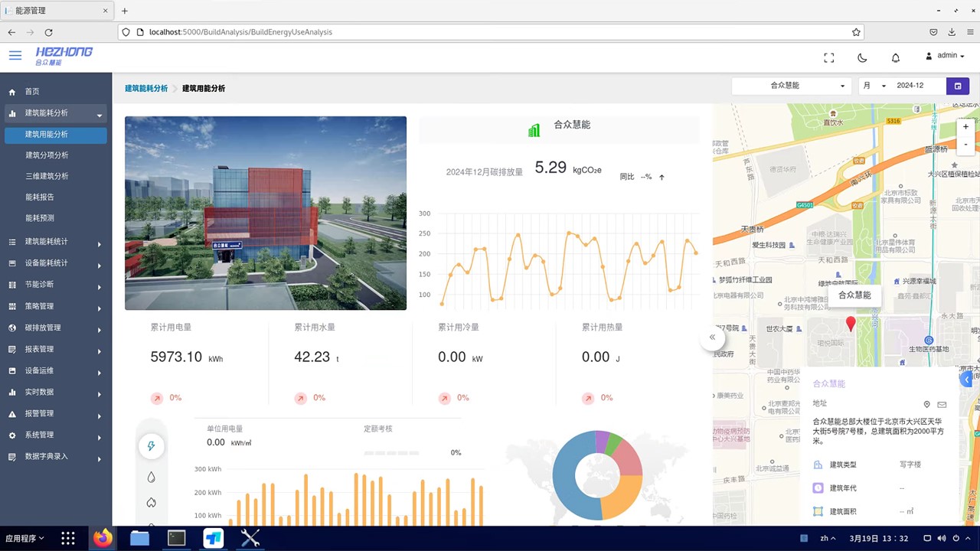Go to 首页 home menu item

56,91
